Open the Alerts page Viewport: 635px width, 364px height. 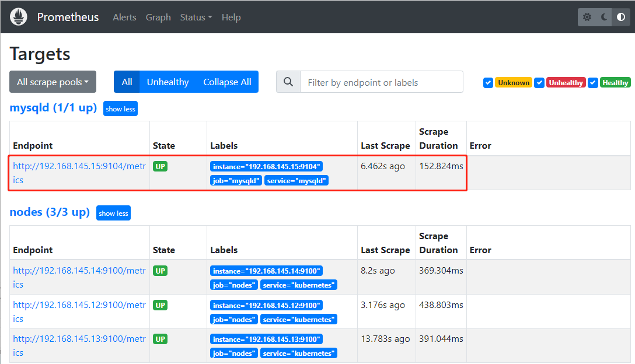pos(124,17)
